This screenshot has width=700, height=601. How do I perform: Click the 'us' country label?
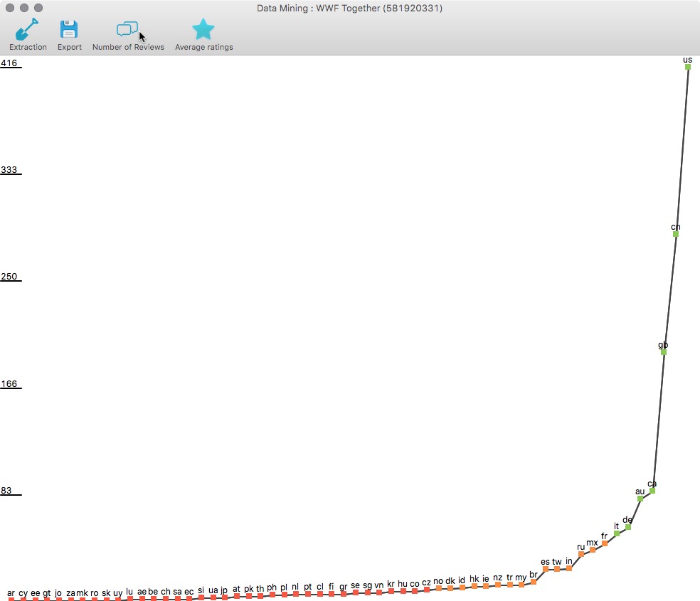pos(687,60)
